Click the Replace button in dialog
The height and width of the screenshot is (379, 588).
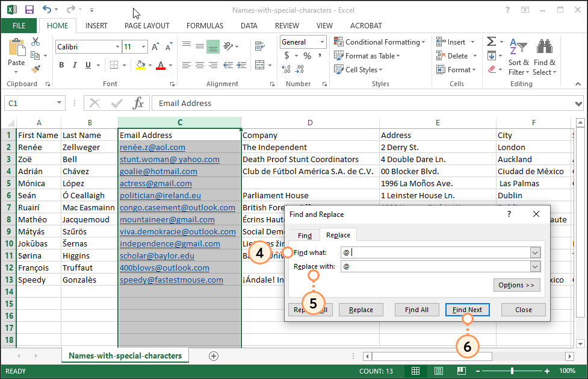click(361, 310)
